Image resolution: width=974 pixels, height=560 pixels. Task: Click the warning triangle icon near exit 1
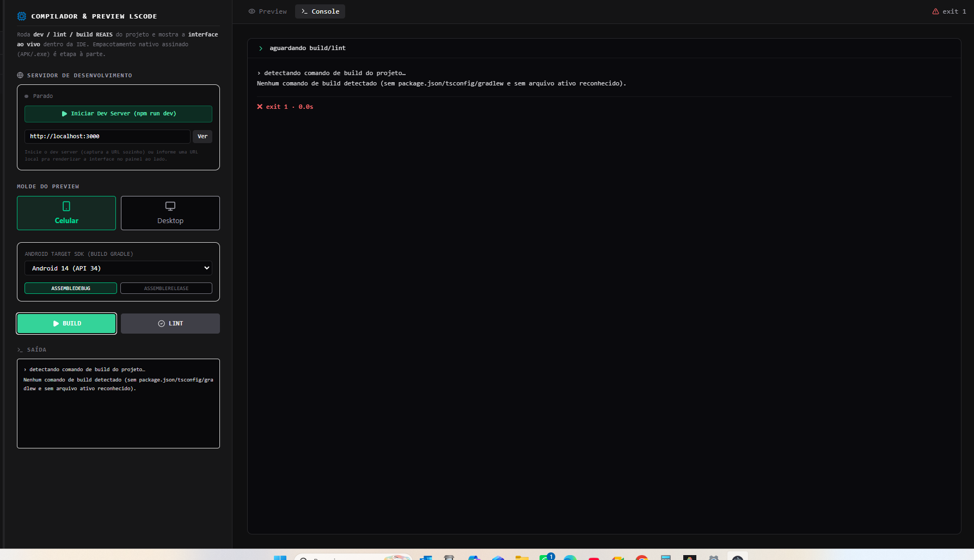click(x=935, y=11)
